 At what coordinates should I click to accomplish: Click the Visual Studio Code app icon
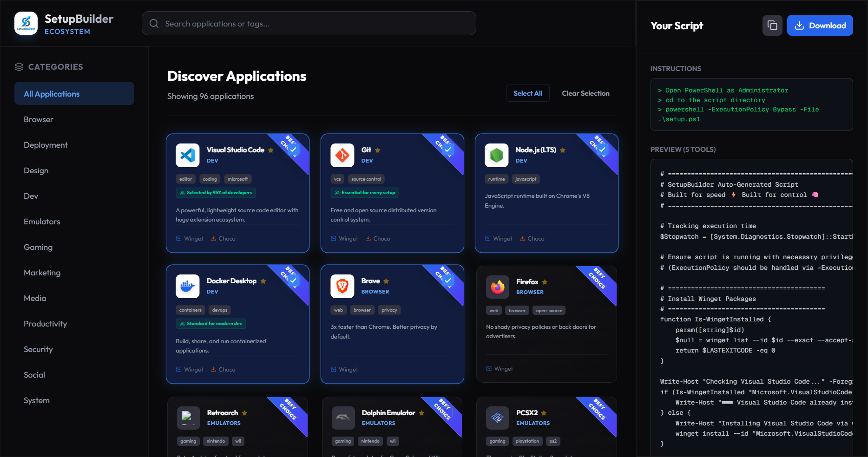pyautogui.click(x=187, y=155)
